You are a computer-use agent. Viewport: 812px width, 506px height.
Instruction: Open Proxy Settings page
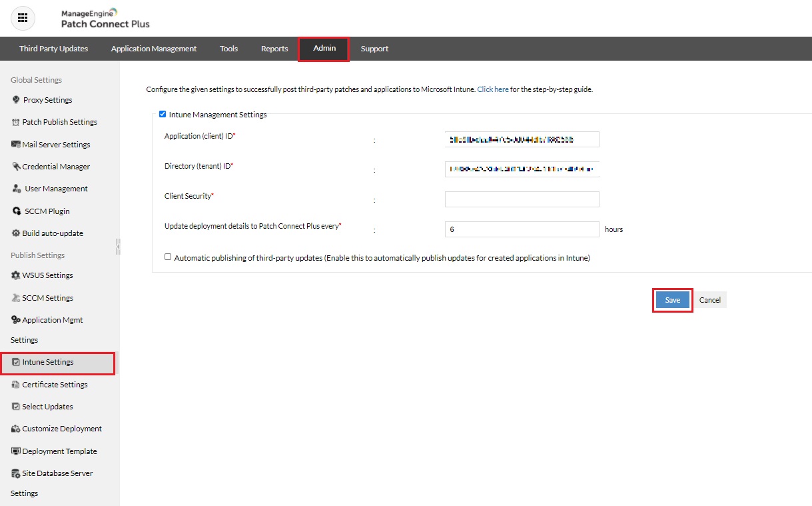click(47, 100)
